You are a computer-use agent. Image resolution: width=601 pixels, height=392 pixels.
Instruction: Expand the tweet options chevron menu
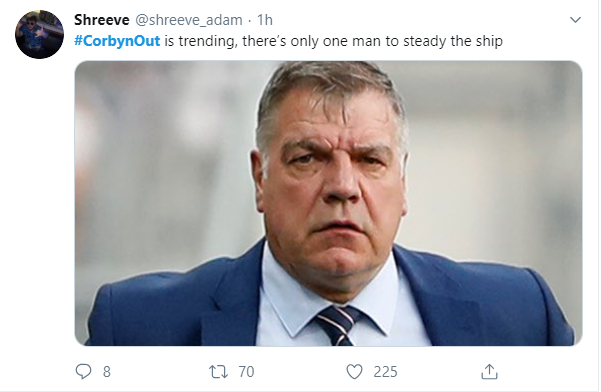(575, 20)
